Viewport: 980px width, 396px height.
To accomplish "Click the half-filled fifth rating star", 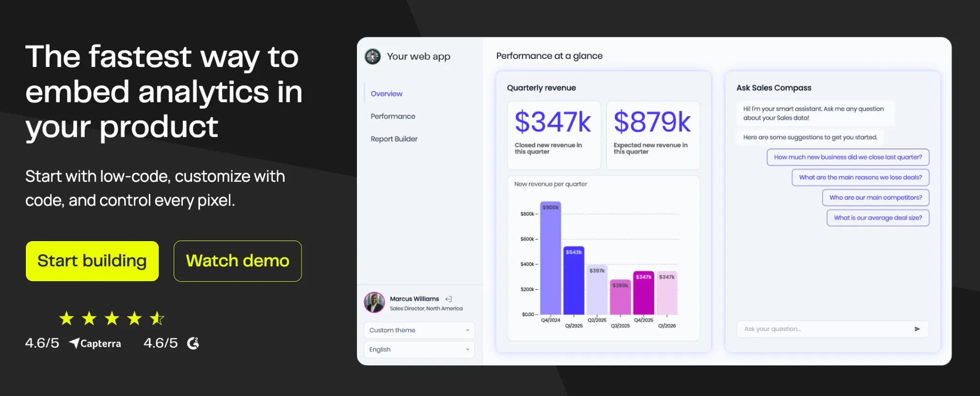I will pyautogui.click(x=157, y=318).
